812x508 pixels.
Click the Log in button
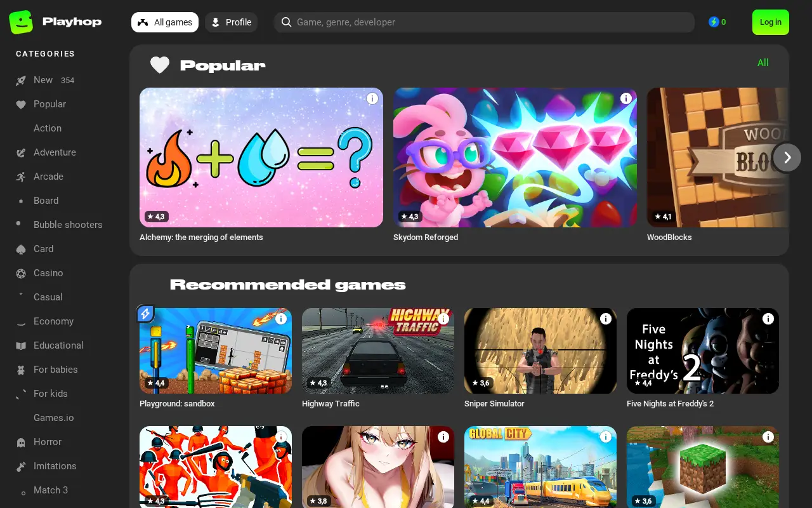click(x=771, y=22)
